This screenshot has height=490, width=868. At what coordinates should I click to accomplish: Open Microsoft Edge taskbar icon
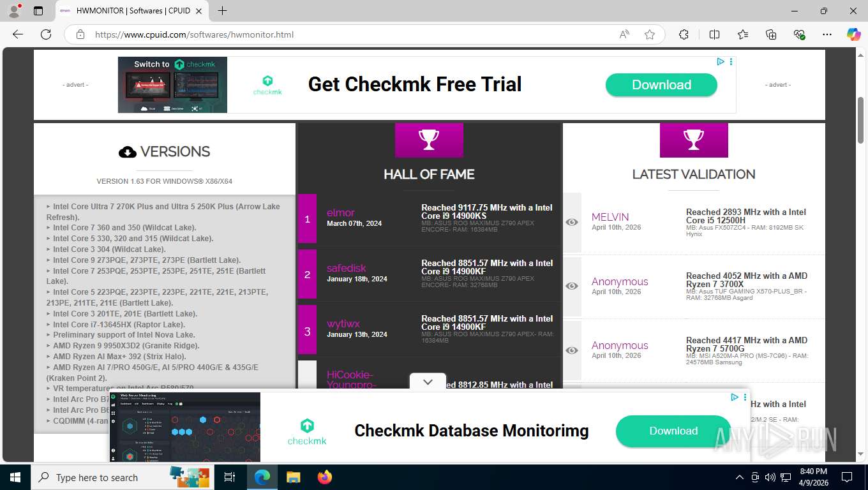(262, 477)
